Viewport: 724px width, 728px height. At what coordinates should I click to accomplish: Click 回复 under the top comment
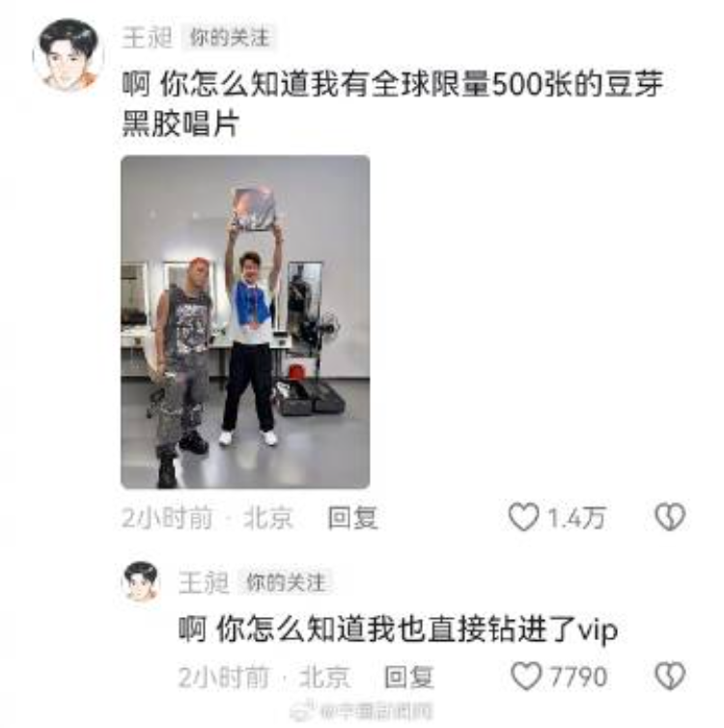click(x=352, y=518)
